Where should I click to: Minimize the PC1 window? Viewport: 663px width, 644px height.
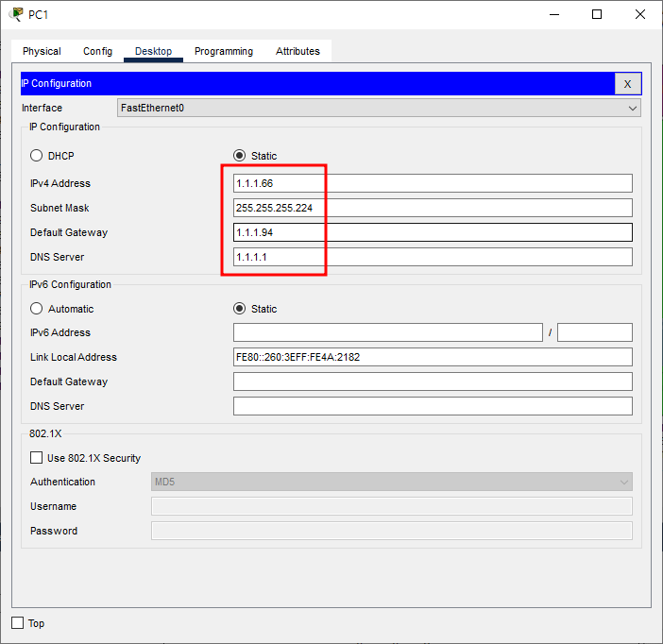click(554, 14)
